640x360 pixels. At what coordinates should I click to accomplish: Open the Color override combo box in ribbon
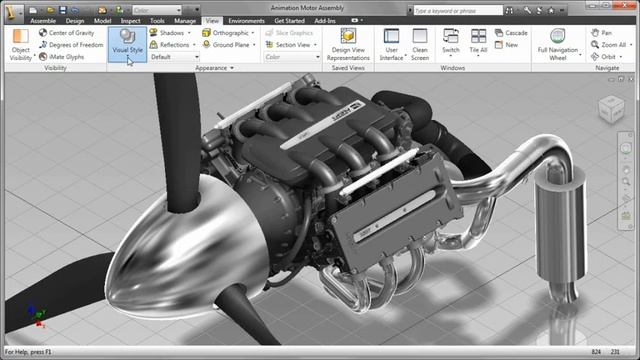pyautogui.click(x=292, y=57)
